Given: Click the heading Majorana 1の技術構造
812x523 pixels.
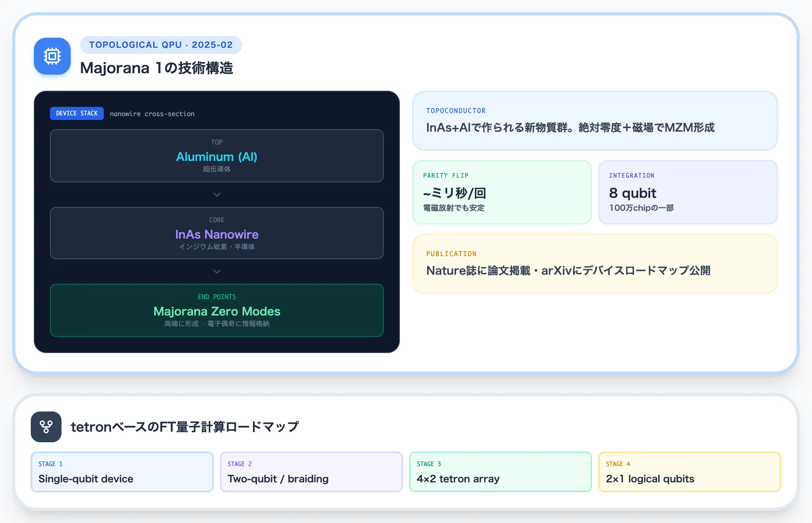Looking at the screenshot, I should tap(156, 68).
